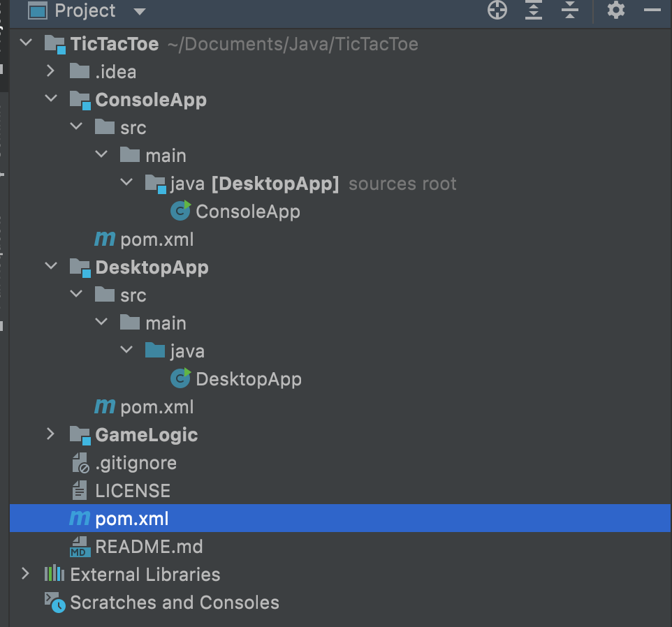672x627 pixels.
Task: Click the TicTacToe module folder icon
Action: (x=55, y=44)
